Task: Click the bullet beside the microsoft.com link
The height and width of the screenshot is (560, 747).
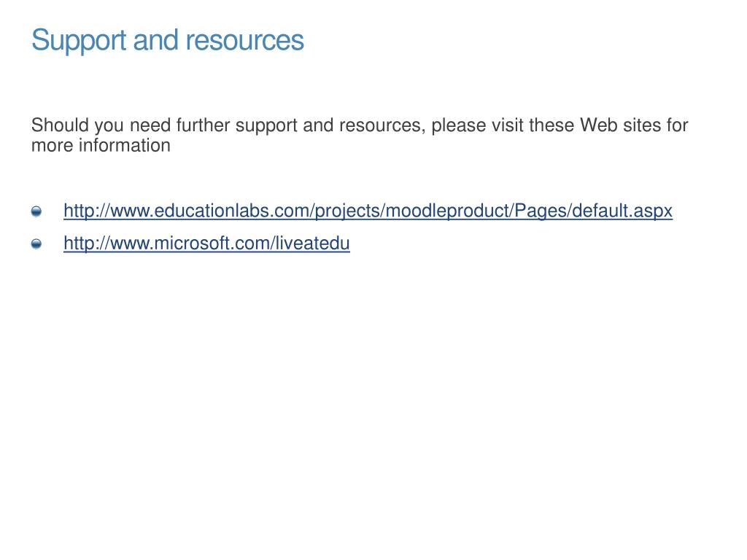Action: (x=36, y=244)
